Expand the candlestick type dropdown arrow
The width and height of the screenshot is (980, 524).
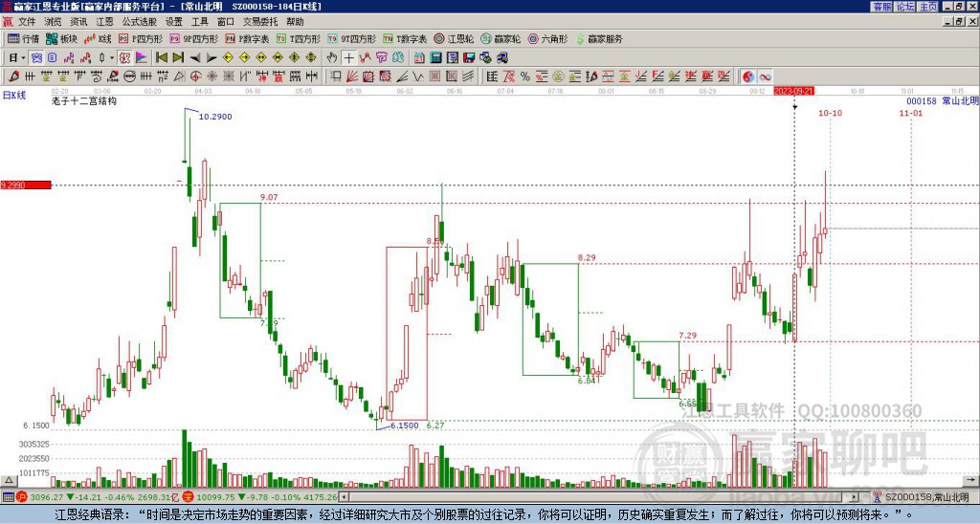(112, 58)
